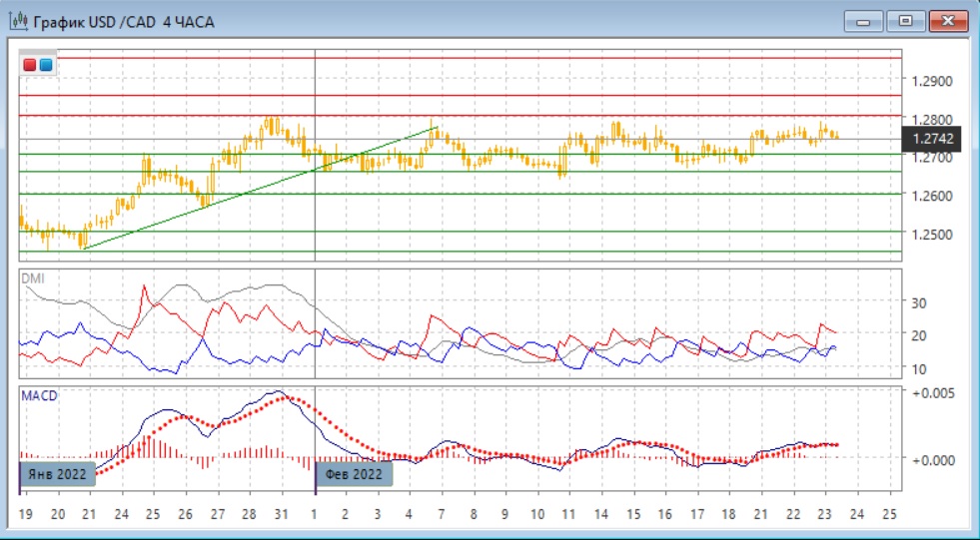Close the USD/CAD chart window
The image size is (980, 540).
[x=949, y=21]
